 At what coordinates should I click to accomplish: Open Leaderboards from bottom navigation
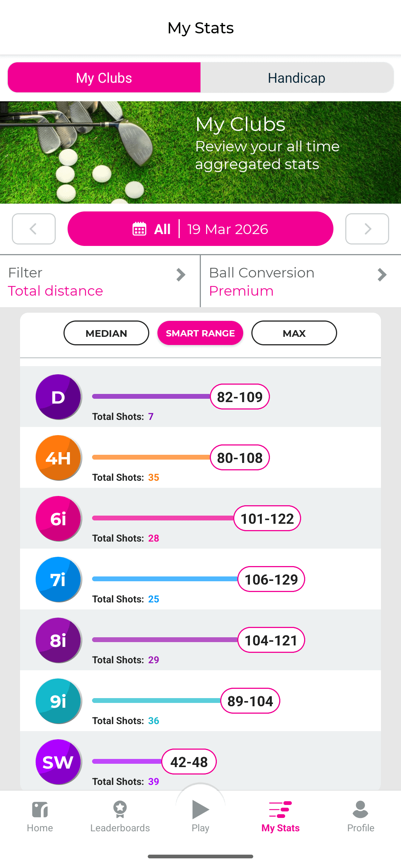[x=120, y=816]
